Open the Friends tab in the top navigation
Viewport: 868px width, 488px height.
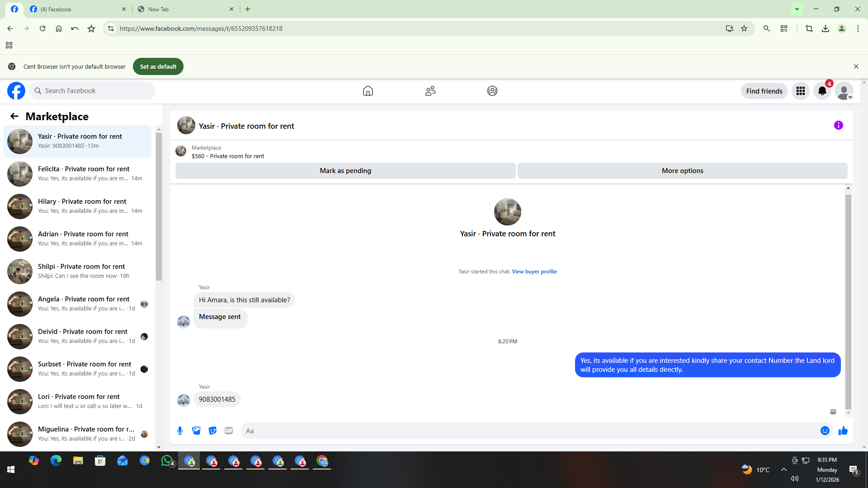(x=430, y=91)
